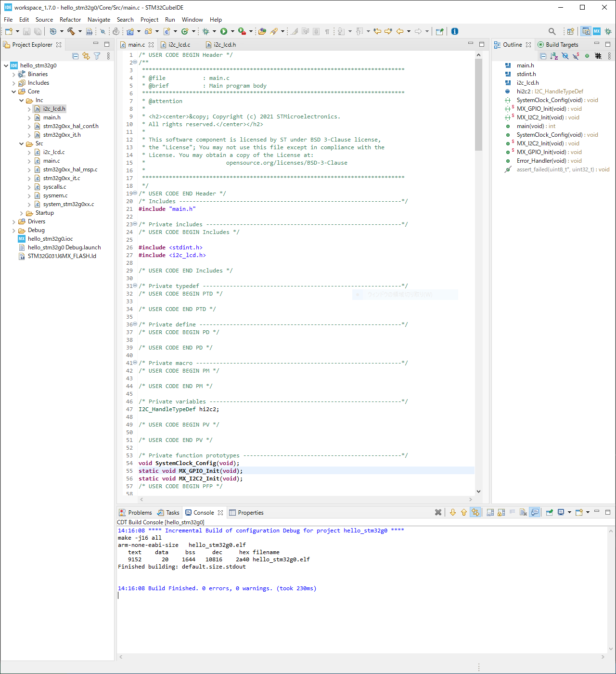Expand the Includes node in Project Explorer
Screen dimensions: 616x674
tap(13, 83)
